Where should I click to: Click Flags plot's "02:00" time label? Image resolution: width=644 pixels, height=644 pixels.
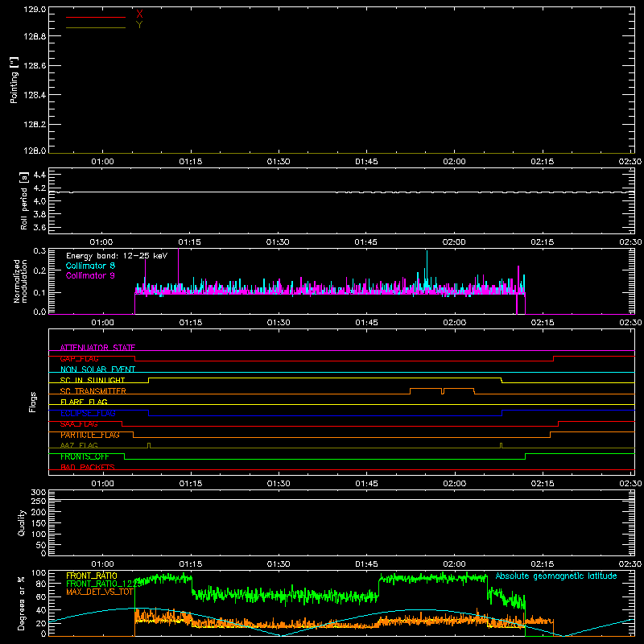[454, 484]
